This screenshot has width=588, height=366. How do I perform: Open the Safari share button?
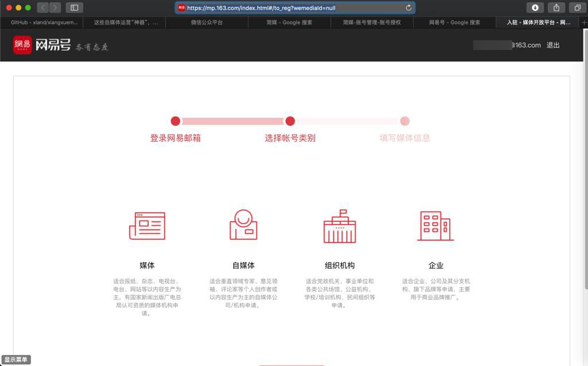click(x=556, y=7)
